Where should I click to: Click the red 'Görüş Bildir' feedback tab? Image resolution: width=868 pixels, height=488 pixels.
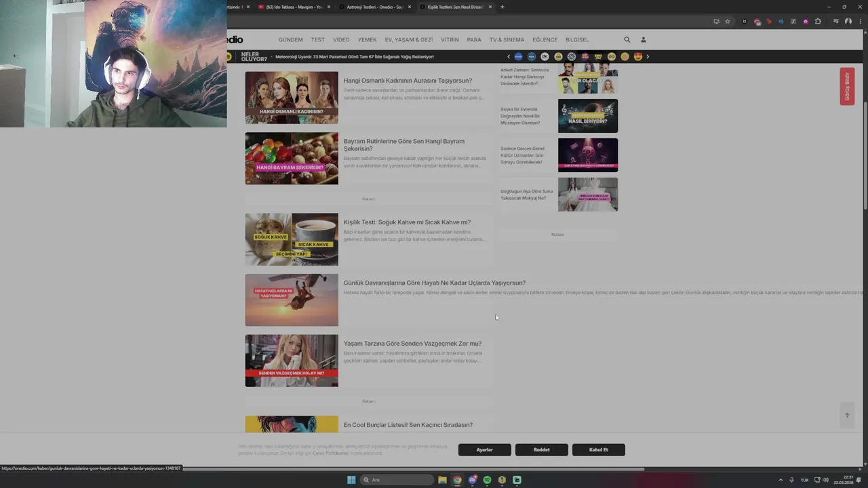[x=847, y=87]
